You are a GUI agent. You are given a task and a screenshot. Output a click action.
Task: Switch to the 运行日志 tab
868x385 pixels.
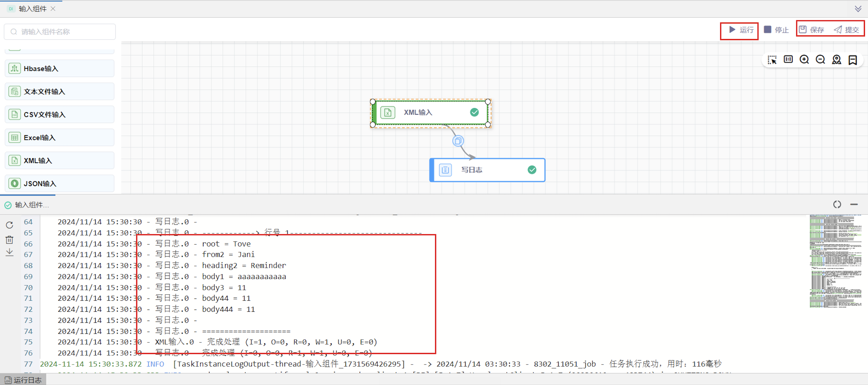[x=23, y=380]
